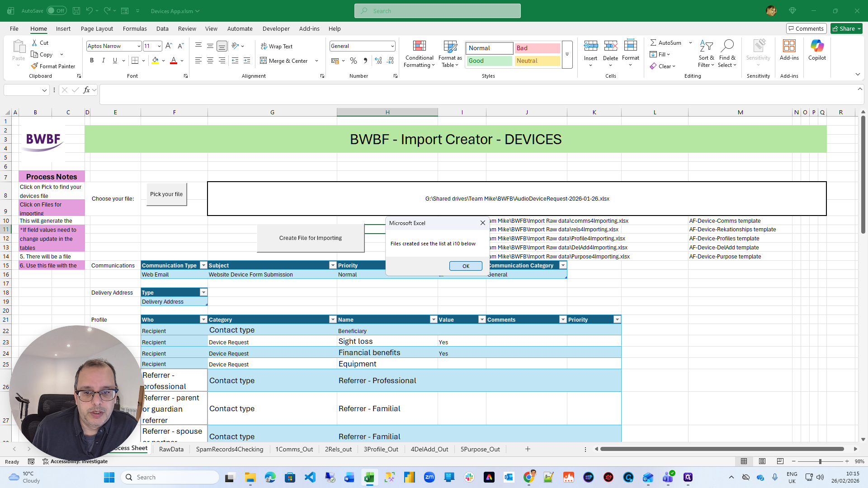Open the Subject column filter dropdown
The height and width of the screenshot is (488, 868).
333,266
